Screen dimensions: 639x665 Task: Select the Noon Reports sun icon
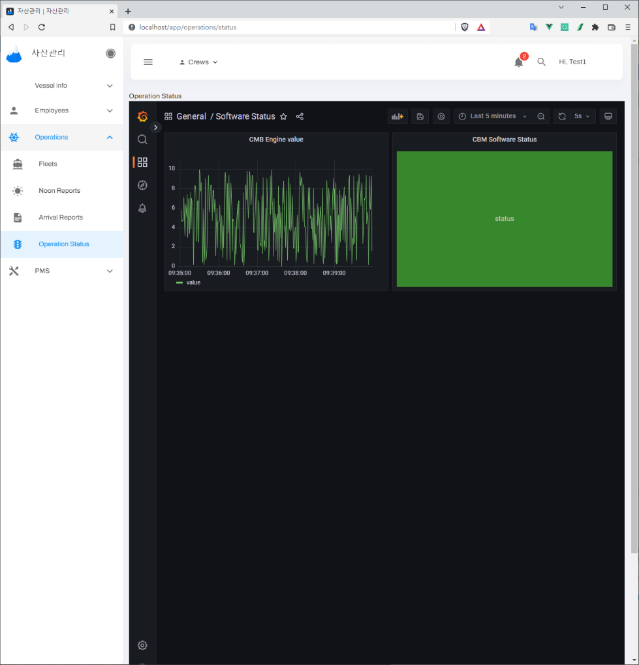tap(17, 191)
